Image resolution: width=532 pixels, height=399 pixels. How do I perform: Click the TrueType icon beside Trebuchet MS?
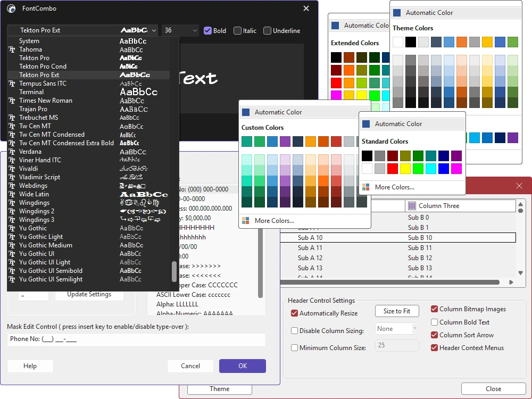[x=12, y=118]
